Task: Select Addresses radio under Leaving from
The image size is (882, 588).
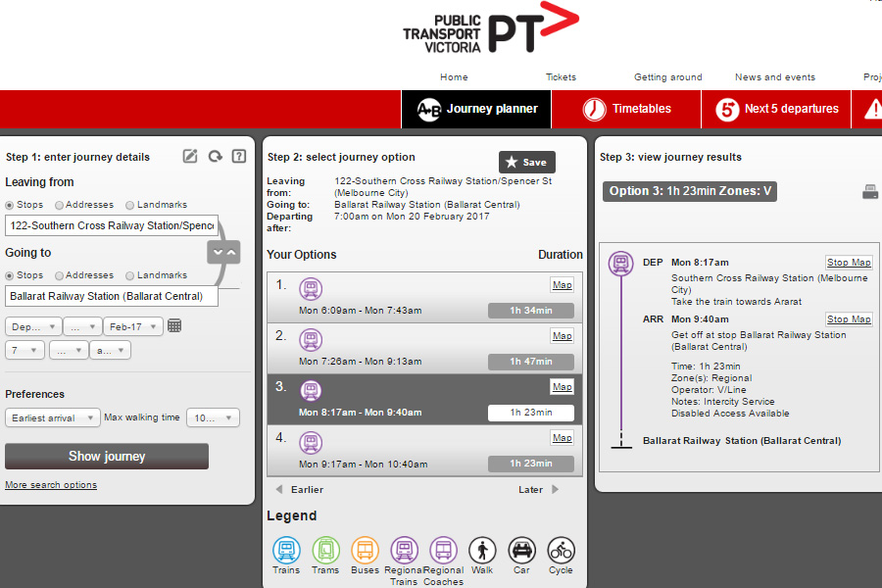Action: (x=60, y=205)
